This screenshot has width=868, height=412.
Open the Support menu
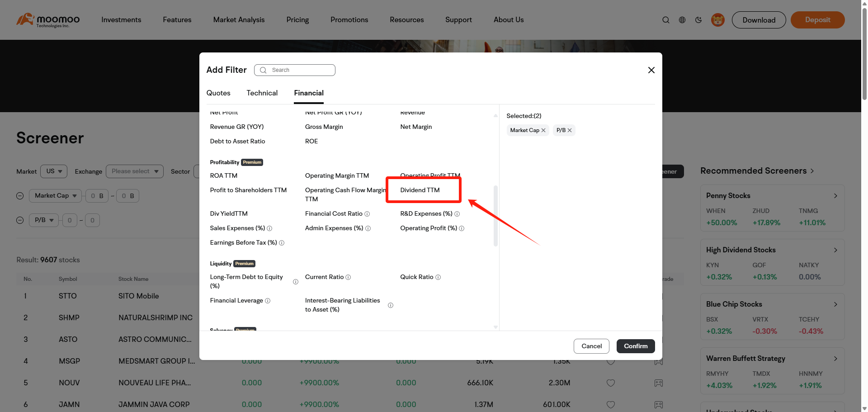[458, 20]
